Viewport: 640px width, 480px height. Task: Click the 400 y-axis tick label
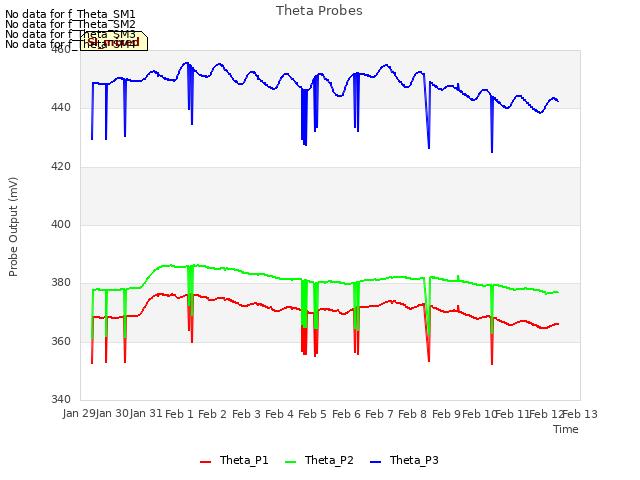coord(61,224)
